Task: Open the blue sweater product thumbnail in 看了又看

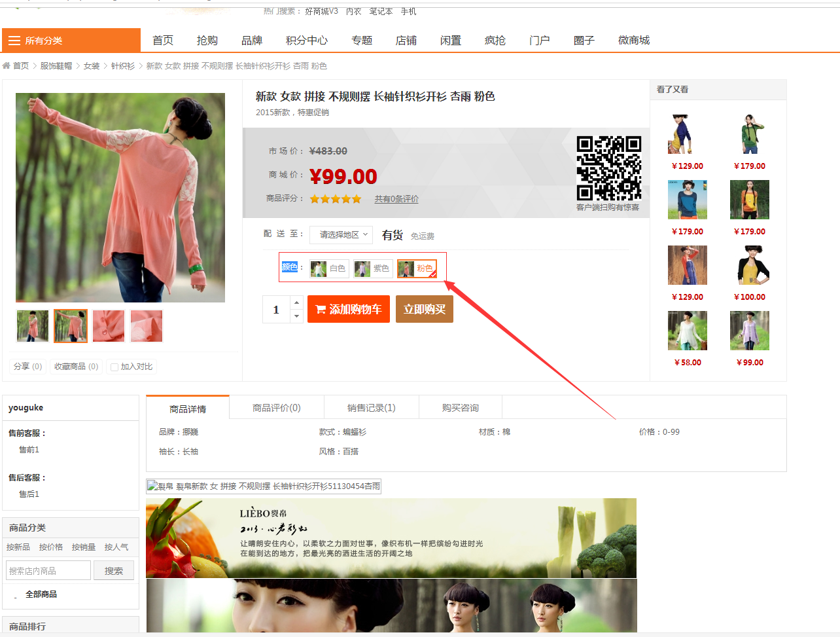Action: [x=688, y=200]
